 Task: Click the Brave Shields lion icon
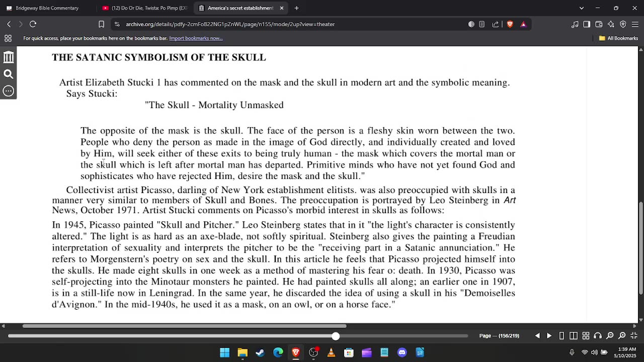(x=510, y=24)
